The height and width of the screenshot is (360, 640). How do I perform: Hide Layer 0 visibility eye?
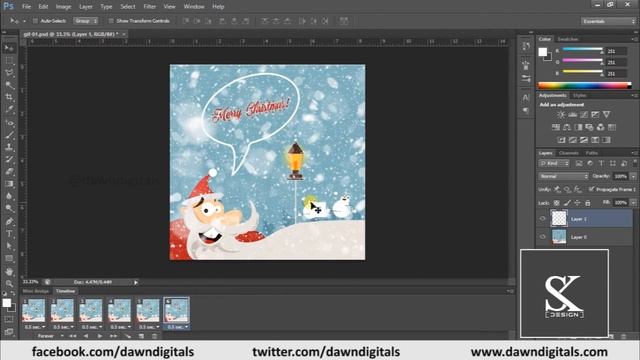coord(542,237)
